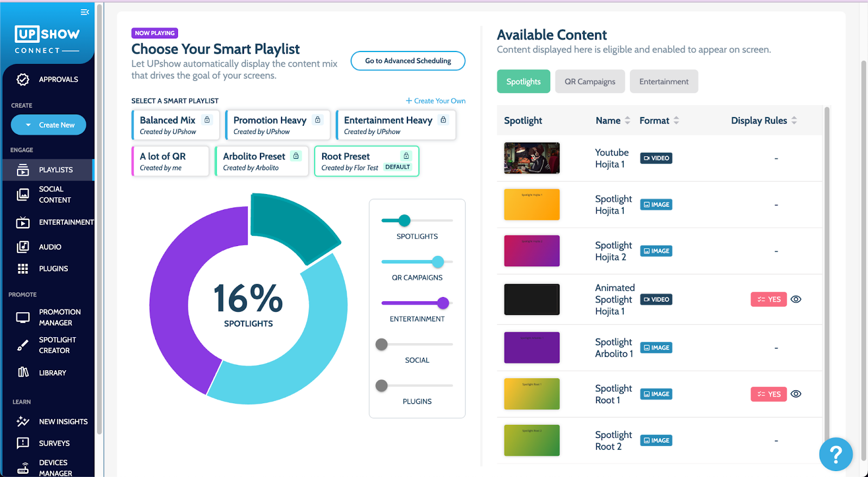Image resolution: width=868 pixels, height=477 pixels.
Task: Click VIDEO format badge for Youtube Hojita 1
Action: coord(656,158)
